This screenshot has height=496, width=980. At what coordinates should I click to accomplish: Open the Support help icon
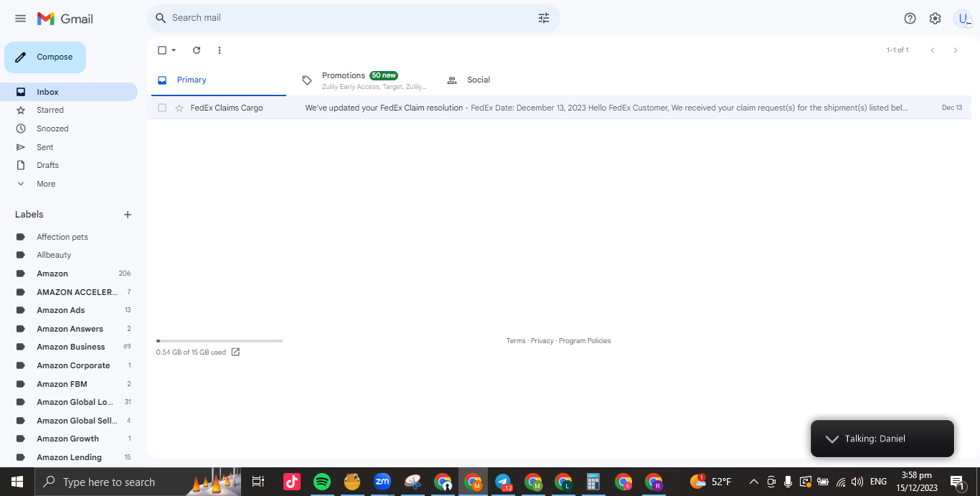point(910,19)
